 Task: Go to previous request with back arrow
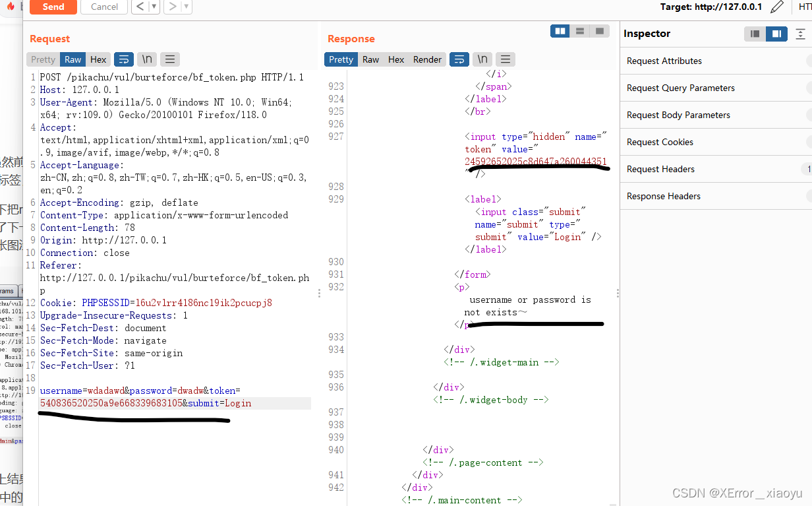click(x=140, y=7)
